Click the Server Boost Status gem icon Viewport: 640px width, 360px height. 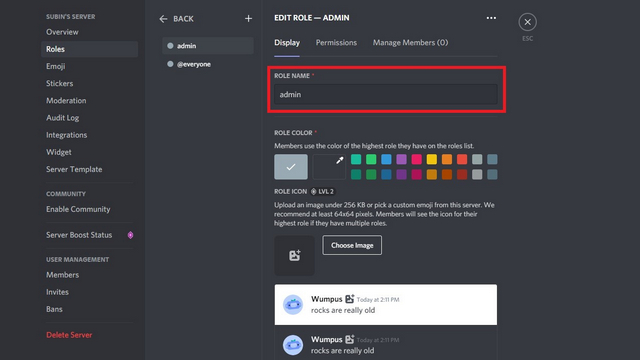click(x=130, y=235)
